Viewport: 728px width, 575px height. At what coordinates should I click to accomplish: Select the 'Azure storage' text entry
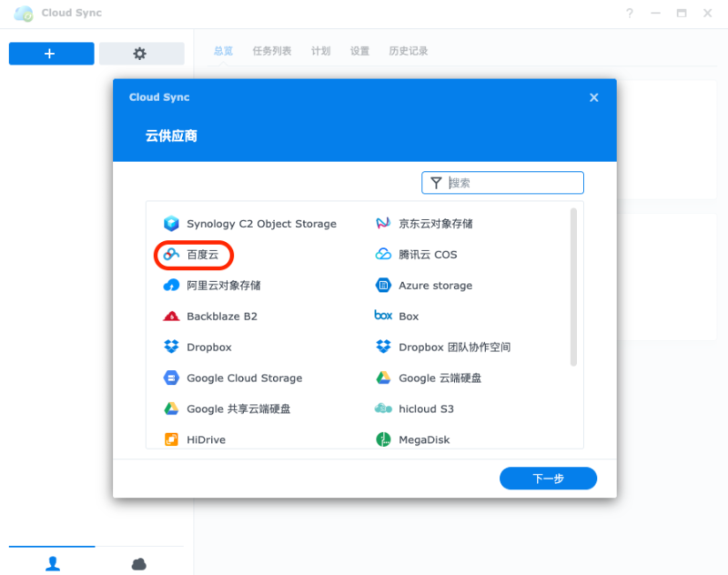pyautogui.click(x=436, y=286)
